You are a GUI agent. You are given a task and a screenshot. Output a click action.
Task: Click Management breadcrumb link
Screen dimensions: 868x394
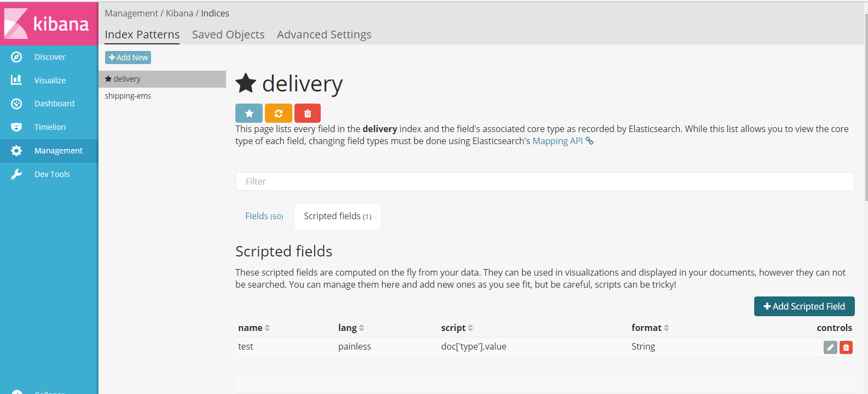[131, 13]
